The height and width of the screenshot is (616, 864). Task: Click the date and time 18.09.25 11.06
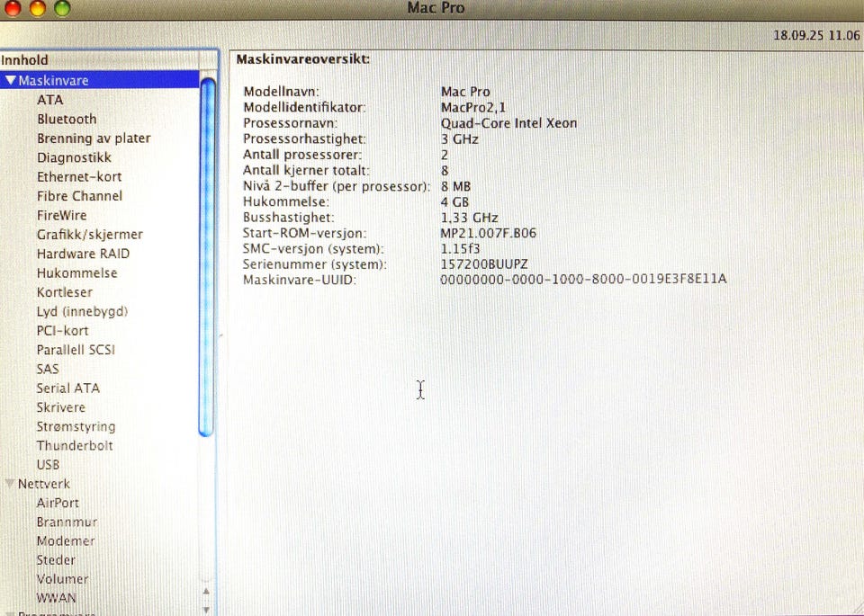[816, 36]
